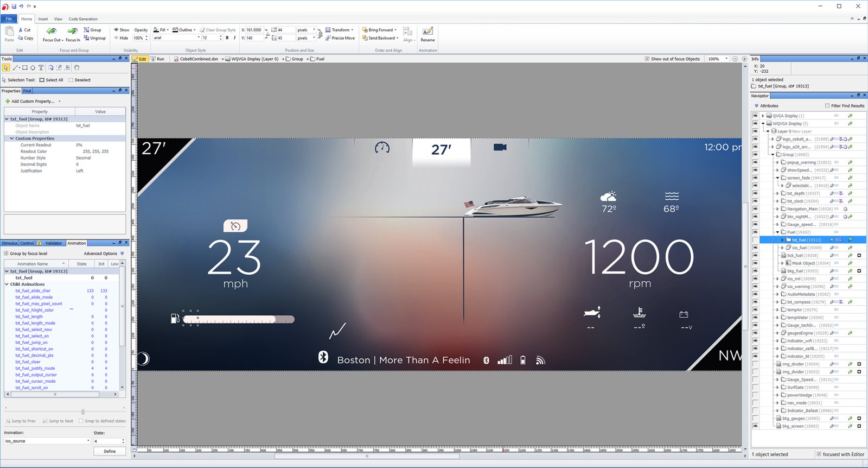Toggle visibility eye for ico_fuel row

tap(755, 248)
